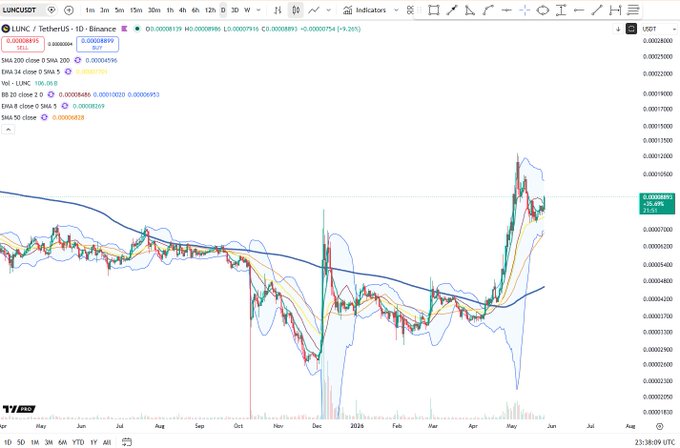Select the 3M date range

pyautogui.click(x=49, y=442)
